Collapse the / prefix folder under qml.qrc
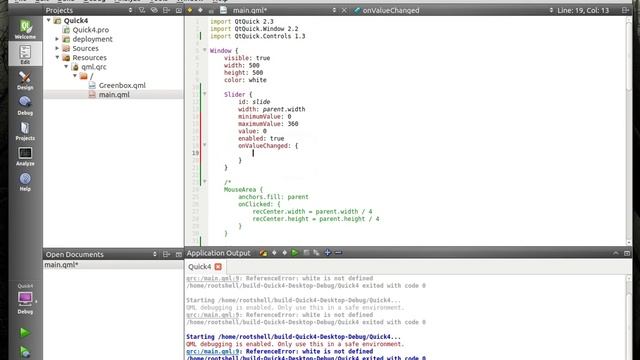 75,76
